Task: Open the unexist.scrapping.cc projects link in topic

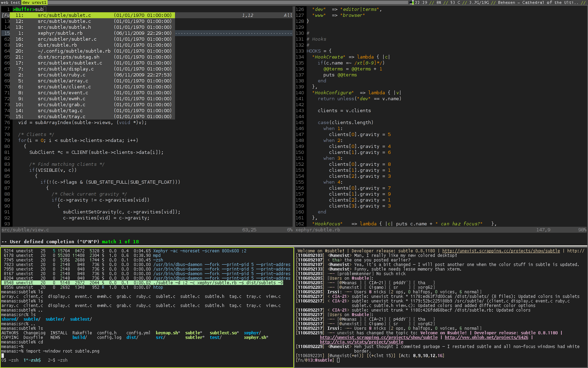Action: click(x=500, y=251)
